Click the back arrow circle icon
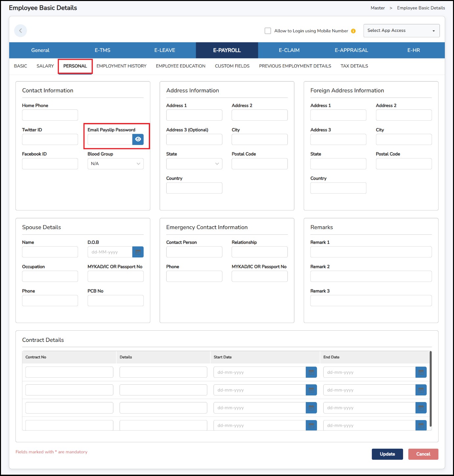The width and height of the screenshot is (454, 476). 20,31
